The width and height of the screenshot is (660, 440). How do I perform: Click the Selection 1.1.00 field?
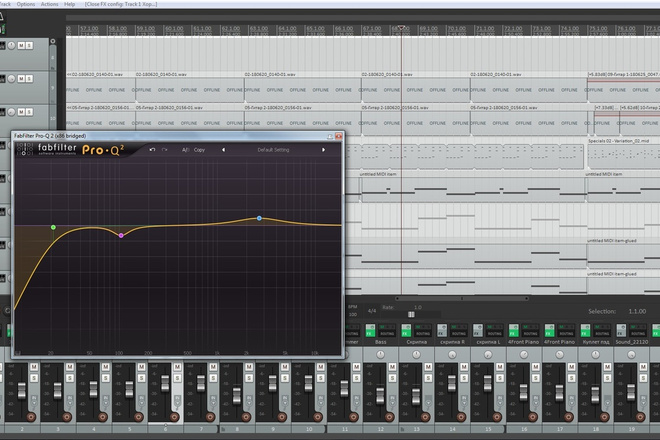(637, 312)
